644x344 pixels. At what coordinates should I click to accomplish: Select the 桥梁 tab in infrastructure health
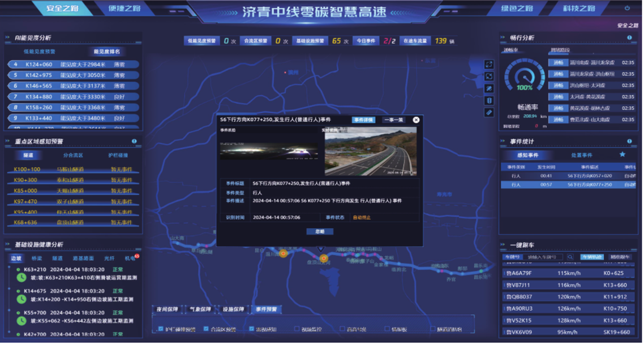click(x=37, y=258)
